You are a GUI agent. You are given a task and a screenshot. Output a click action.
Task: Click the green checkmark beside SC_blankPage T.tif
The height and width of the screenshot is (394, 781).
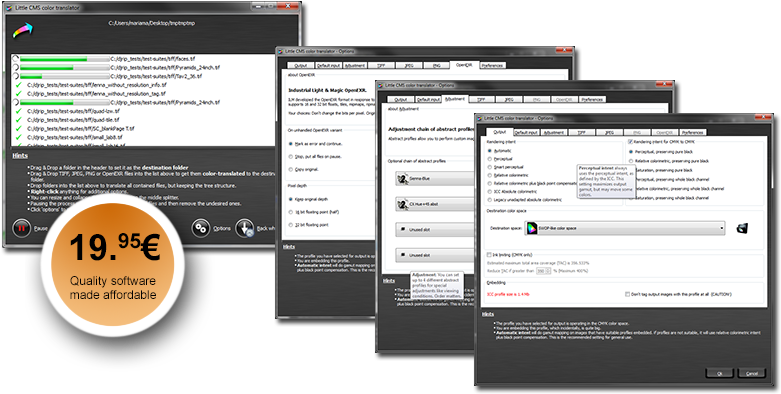(19, 129)
